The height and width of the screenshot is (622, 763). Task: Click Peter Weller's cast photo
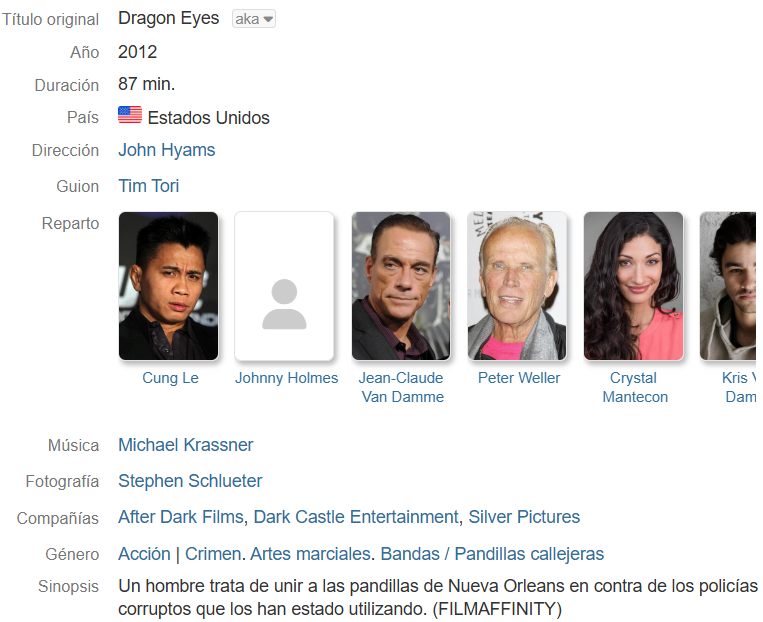pos(517,286)
